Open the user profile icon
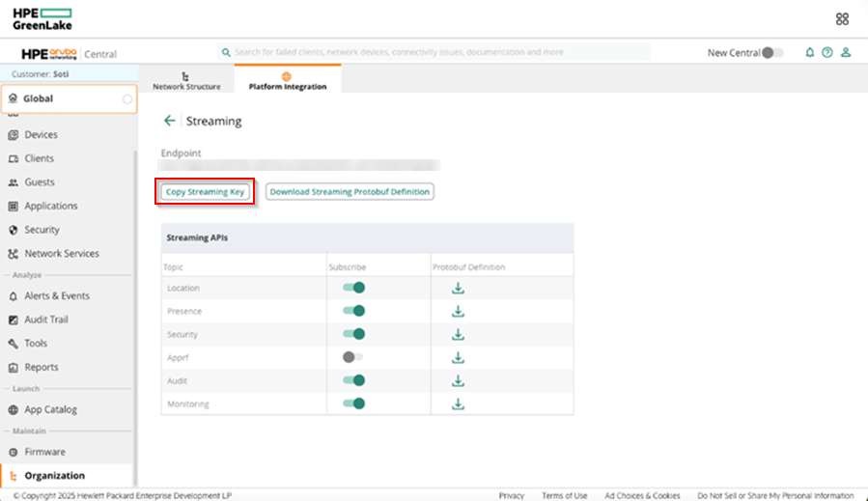 tap(845, 52)
